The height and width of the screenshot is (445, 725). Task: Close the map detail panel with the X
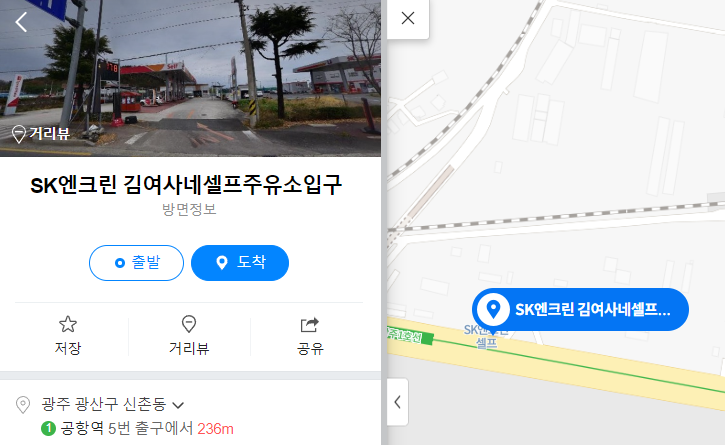pyautogui.click(x=408, y=19)
